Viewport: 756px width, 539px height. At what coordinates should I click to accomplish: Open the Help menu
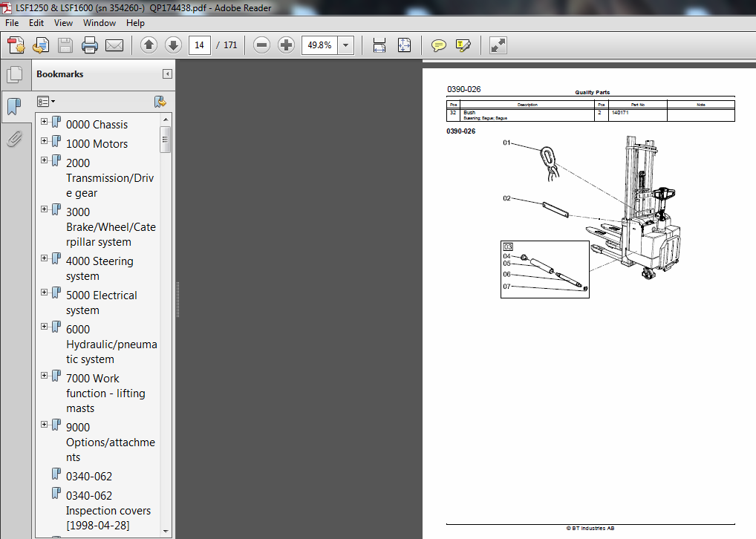coord(135,23)
